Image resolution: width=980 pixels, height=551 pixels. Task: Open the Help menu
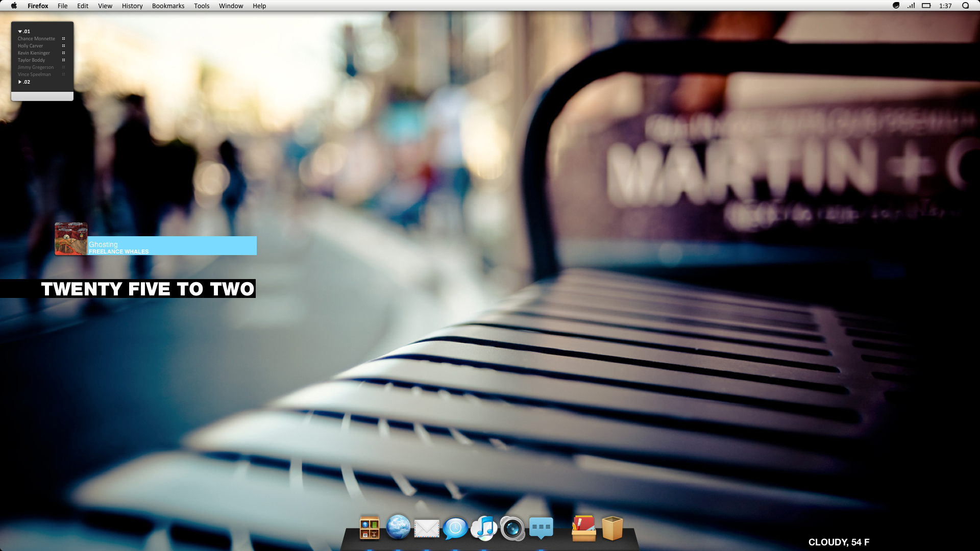(x=259, y=6)
